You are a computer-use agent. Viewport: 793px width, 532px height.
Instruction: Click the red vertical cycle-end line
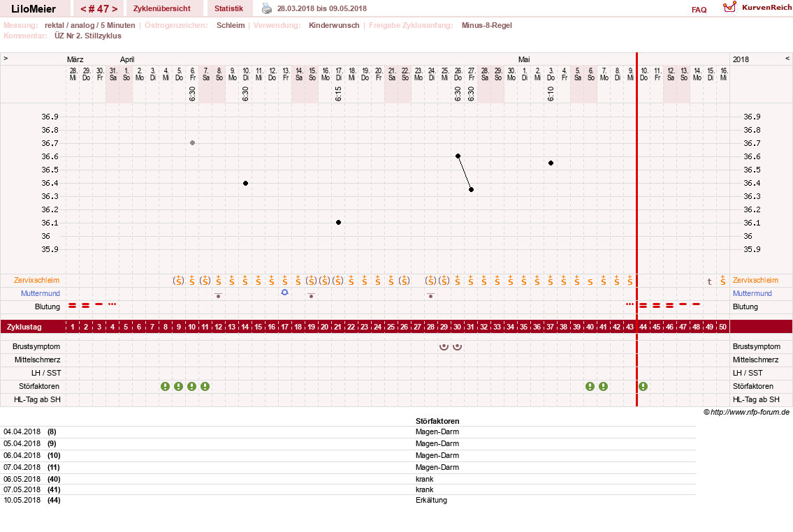(636, 230)
